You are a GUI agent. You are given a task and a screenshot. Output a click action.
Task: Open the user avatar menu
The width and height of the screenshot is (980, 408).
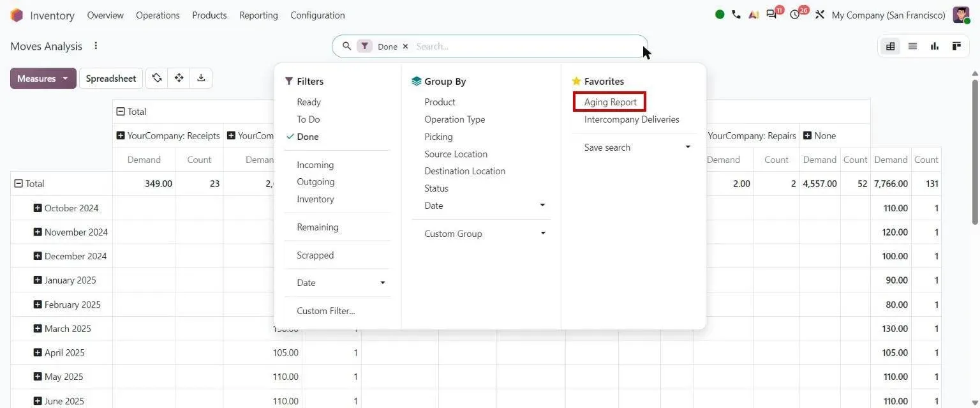(961, 15)
